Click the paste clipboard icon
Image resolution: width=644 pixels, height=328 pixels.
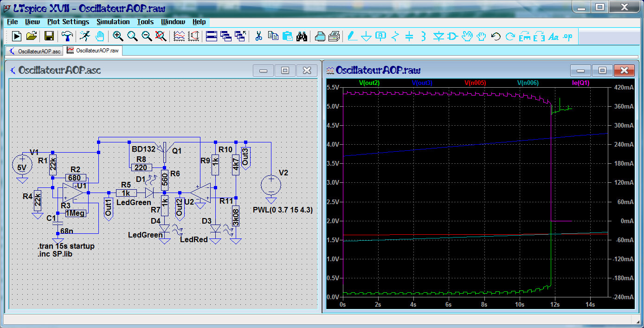[x=288, y=36]
